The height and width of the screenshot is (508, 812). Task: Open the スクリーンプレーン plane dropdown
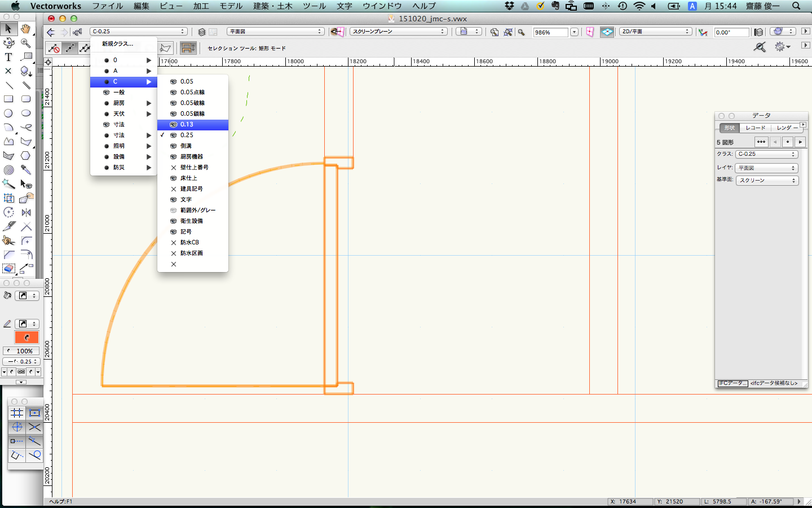coord(398,32)
